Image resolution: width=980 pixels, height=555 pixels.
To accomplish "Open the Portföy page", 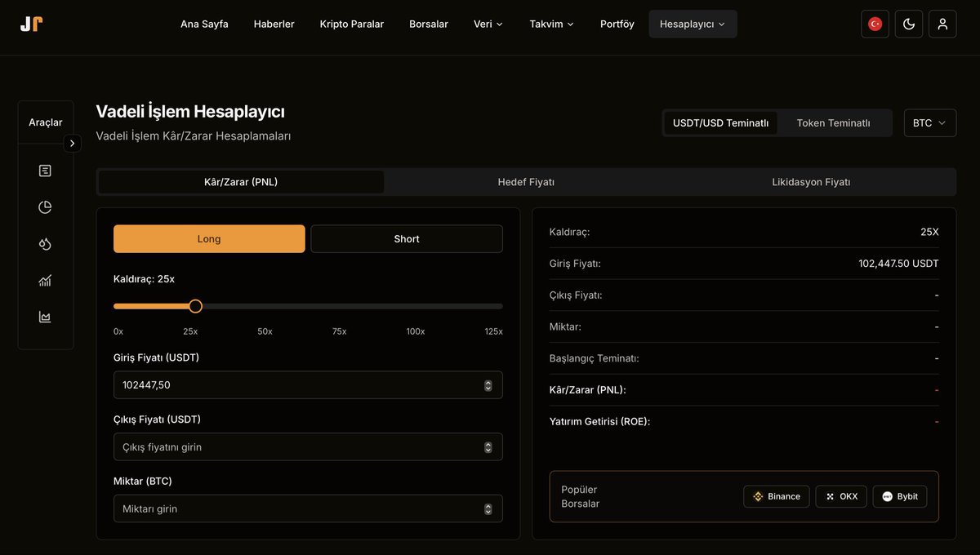I will 617,24.
